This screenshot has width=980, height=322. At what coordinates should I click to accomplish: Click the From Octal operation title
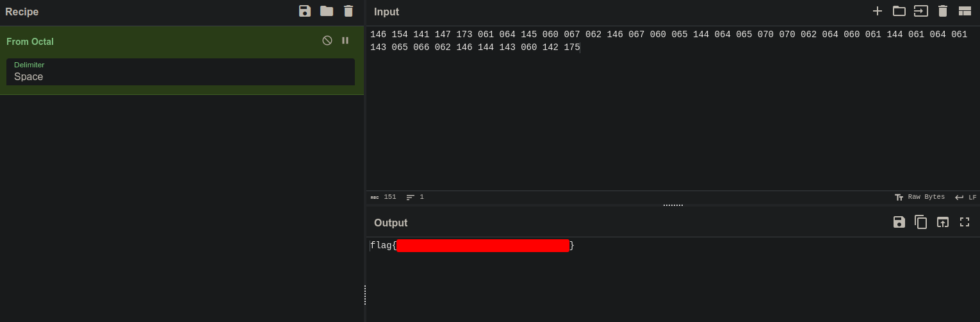pyautogui.click(x=30, y=42)
